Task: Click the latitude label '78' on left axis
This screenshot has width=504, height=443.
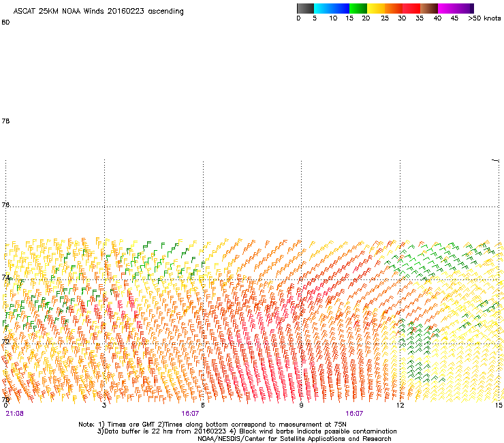Action: (5, 121)
